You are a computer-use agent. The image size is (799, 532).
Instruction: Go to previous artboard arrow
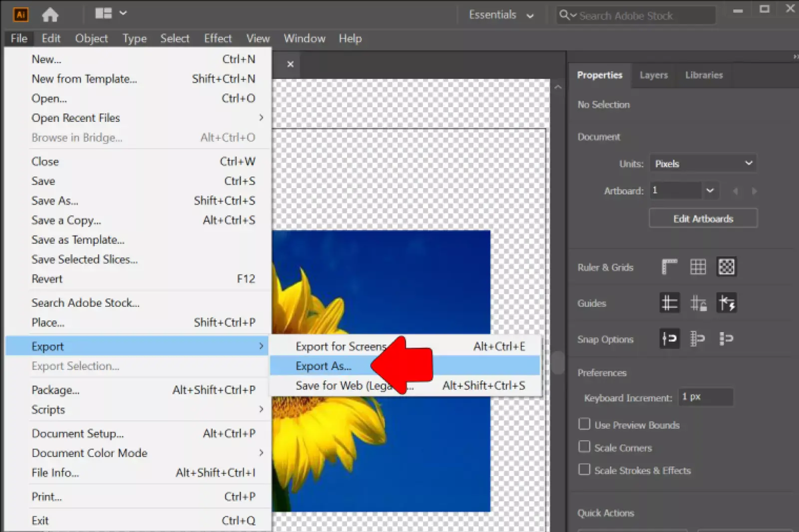[735, 191]
